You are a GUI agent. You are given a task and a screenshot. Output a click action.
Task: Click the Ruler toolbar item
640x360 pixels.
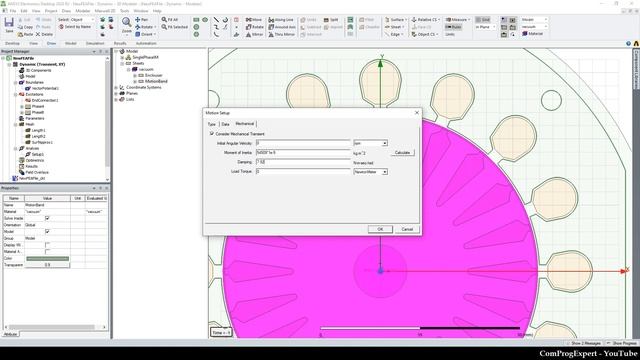click(x=453, y=27)
